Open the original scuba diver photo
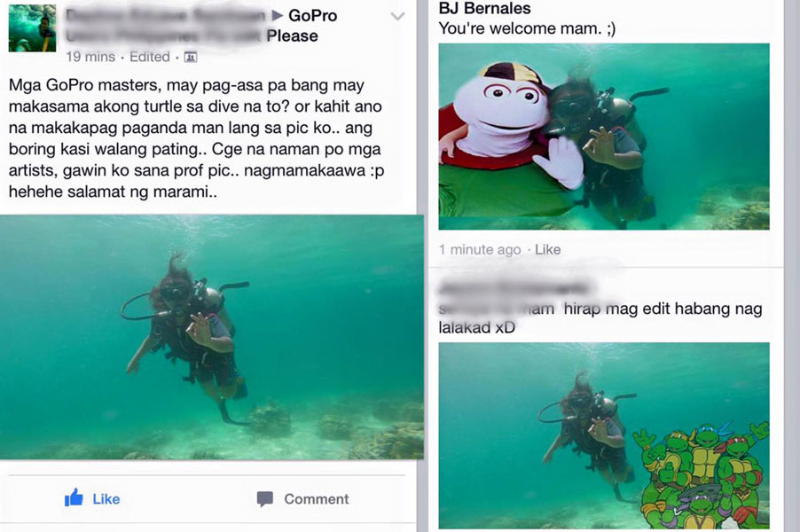Screen dimensions: 800x532 click(x=212, y=337)
